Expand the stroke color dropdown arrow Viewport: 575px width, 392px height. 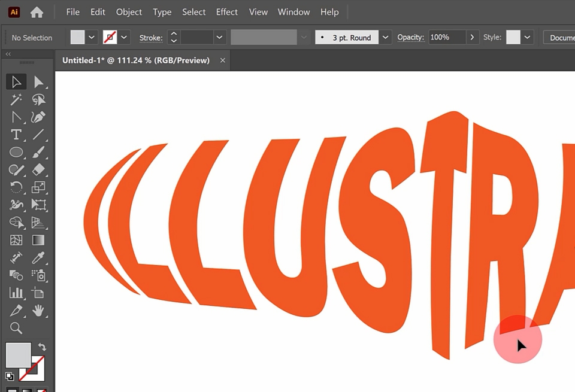125,37
